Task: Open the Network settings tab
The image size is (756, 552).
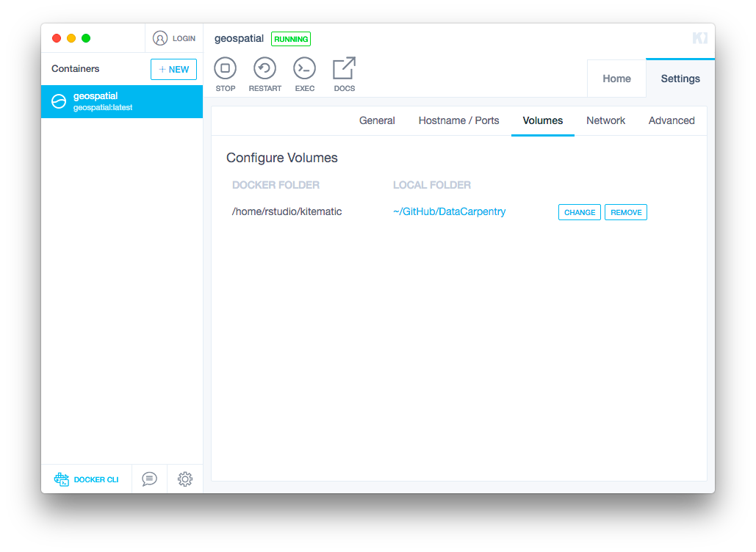Action: (605, 120)
